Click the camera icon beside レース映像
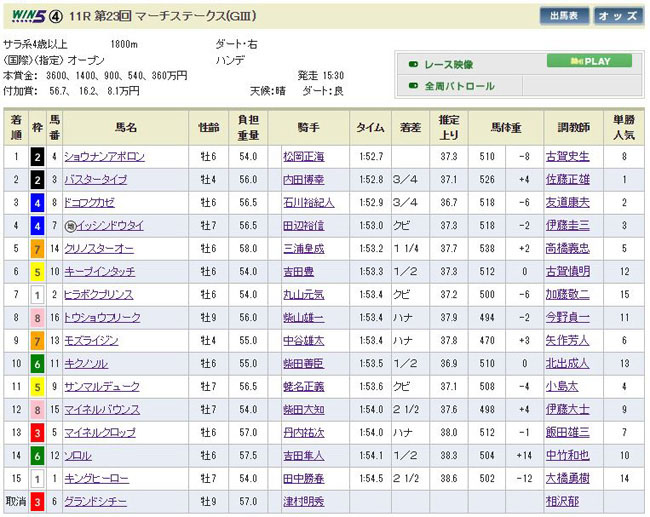Viewport: 650px width, 517px height. 413,63
